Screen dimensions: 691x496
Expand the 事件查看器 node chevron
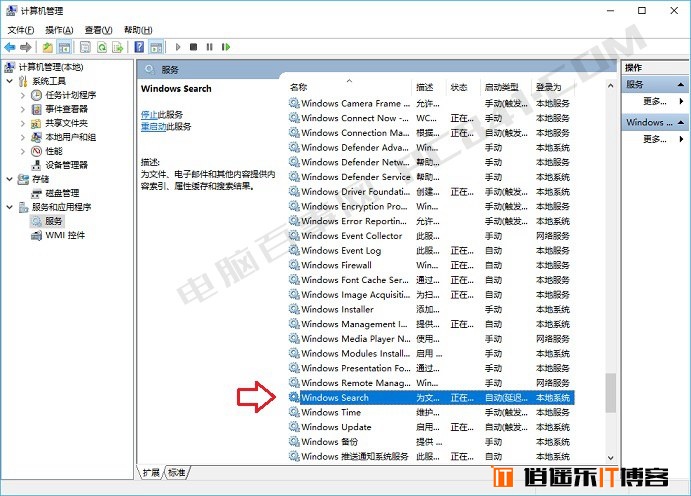tap(23, 109)
